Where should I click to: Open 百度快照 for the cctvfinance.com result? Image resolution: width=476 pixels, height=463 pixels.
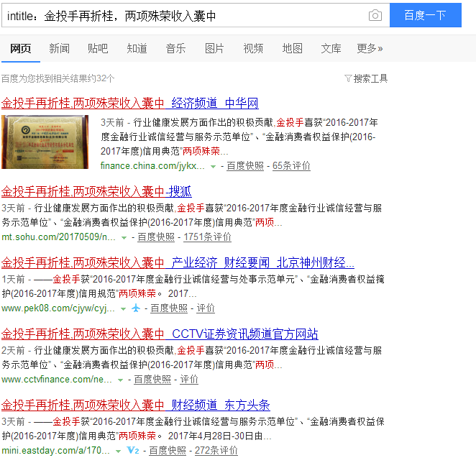point(152,379)
